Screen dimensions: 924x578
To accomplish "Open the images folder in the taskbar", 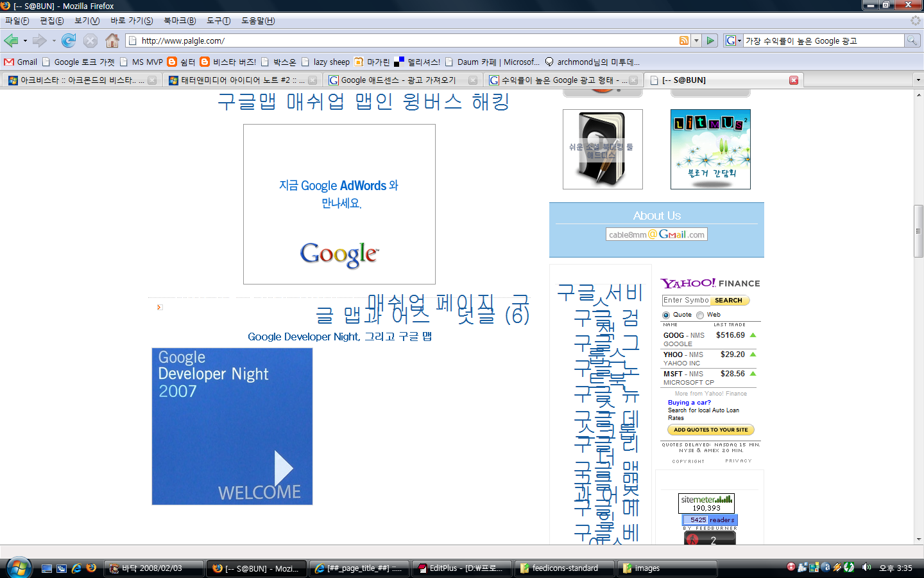I will [x=667, y=568].
